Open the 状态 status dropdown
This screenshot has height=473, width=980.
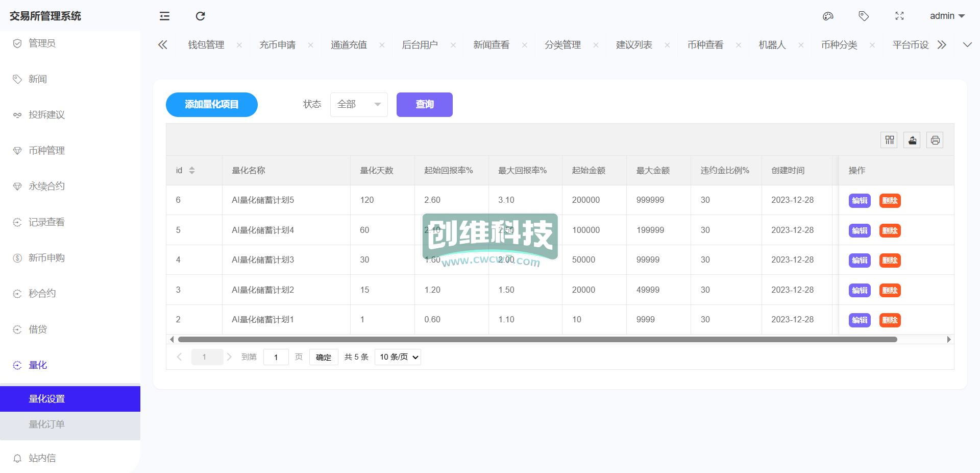[x=359, y=105]
